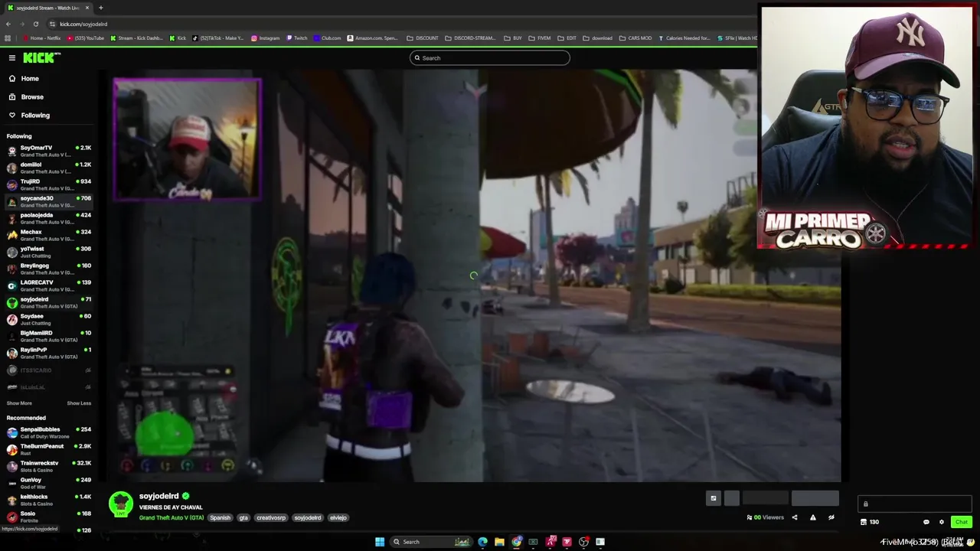The width and height of the screenshot is (980, 551).
Task: Expand the FIVEM bookmark folder
Action: click(x=540, y=37)
